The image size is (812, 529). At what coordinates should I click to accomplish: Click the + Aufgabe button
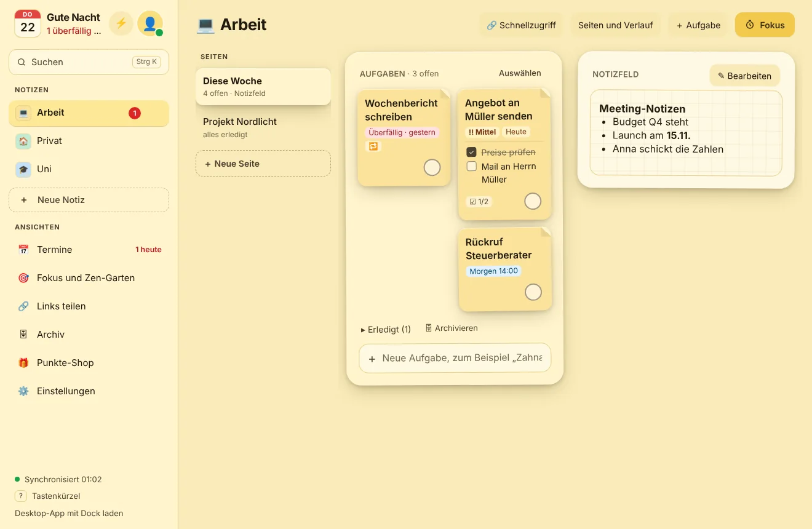click(x=698, y=25)
